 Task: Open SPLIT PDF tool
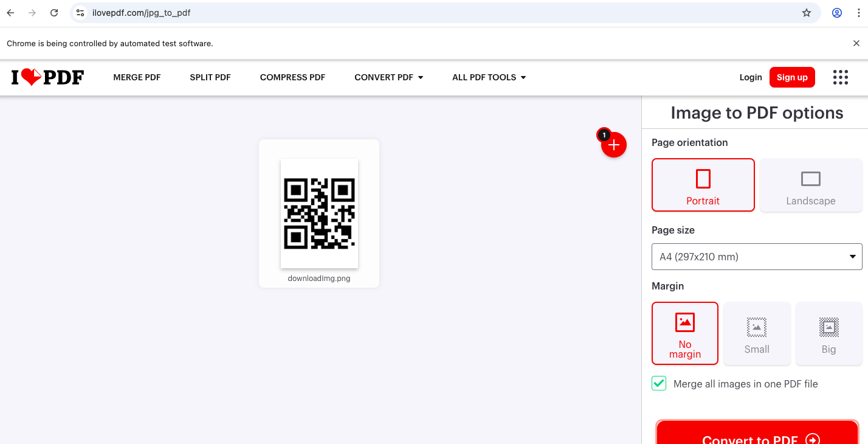point(210,77)
